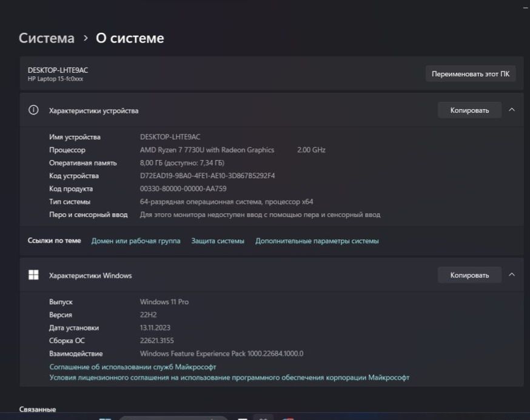
Task: Collapse the Характеристики Windows section chevron
Action: (512, 275)
